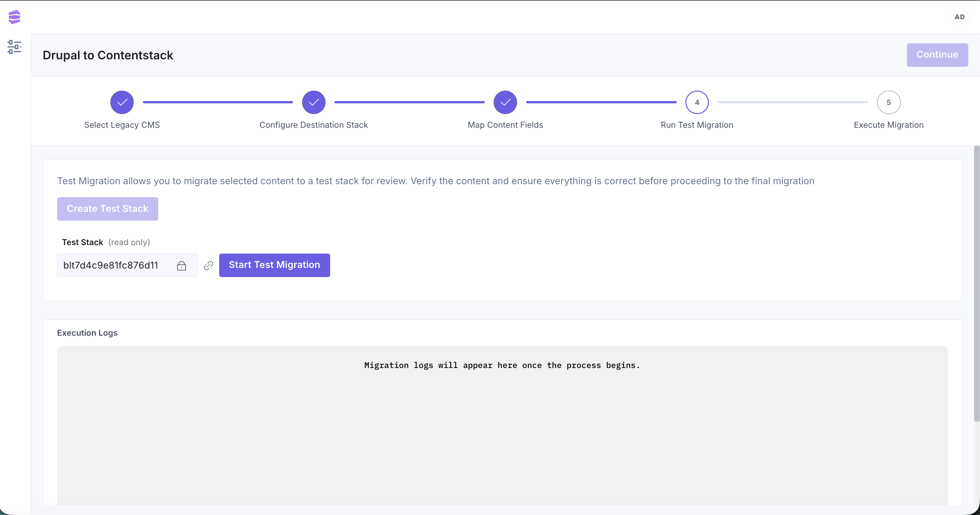Click the Execution Logs output area
Viewport: 980px width, 515px height.
pos(502,426)
